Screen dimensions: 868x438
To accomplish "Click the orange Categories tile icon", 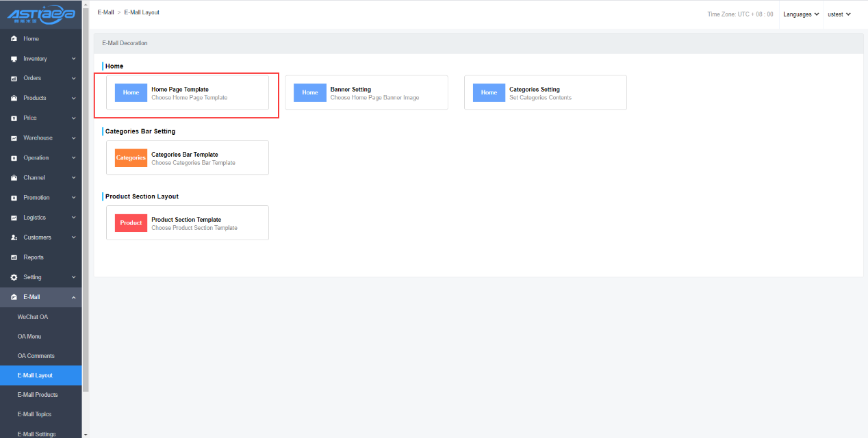I will pos(131,158).
